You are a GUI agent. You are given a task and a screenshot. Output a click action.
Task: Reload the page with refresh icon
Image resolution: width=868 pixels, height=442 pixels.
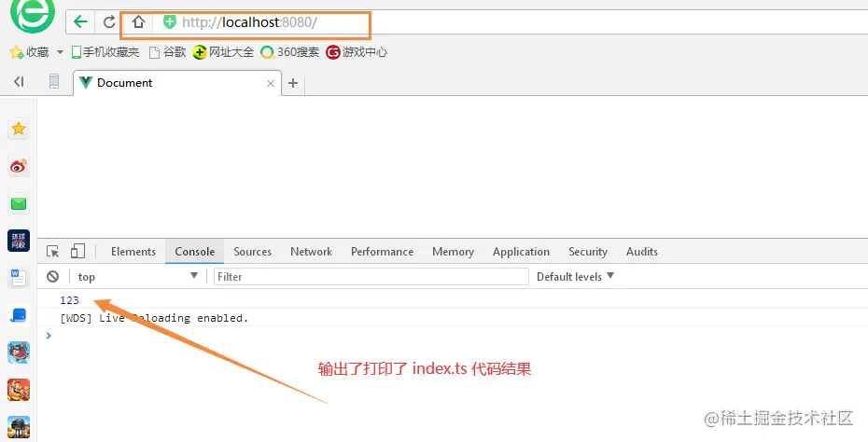(109, 22)
